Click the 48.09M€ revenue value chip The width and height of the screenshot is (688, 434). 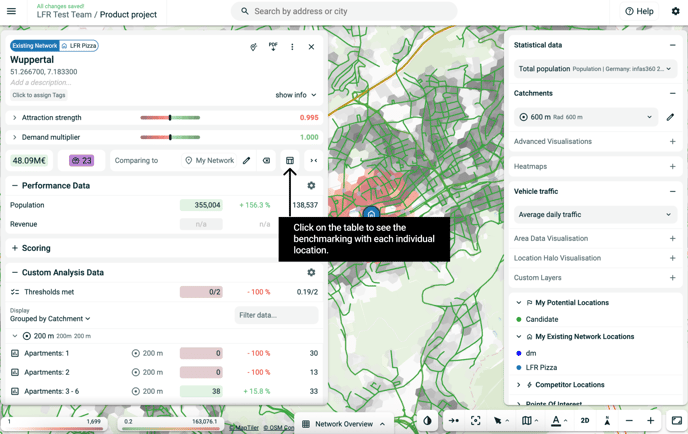point(29,161)
